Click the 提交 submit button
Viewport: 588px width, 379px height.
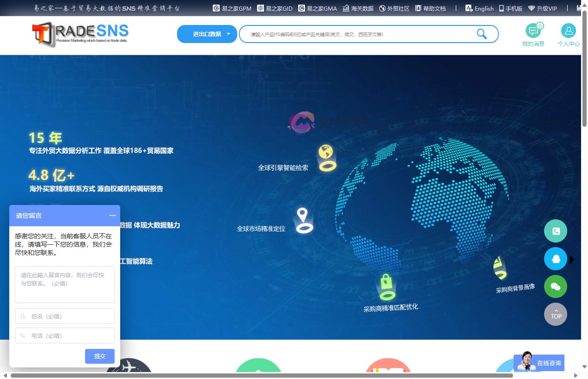99,356
